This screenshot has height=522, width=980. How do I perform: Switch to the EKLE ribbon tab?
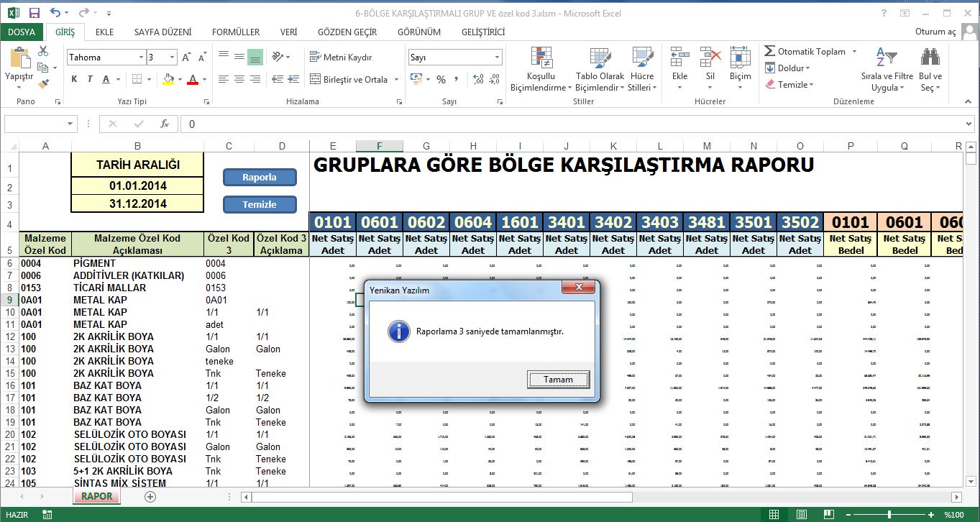(104, 32)
